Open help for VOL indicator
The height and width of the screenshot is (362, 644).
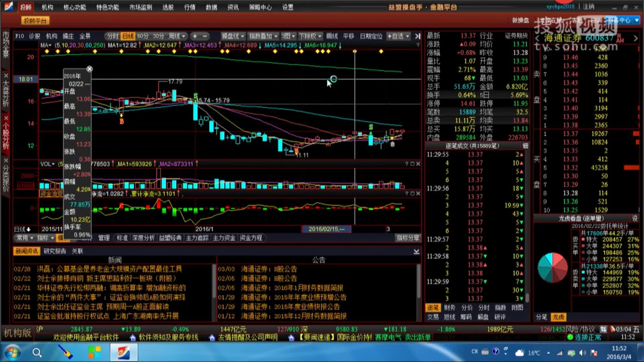coord(407,164)
